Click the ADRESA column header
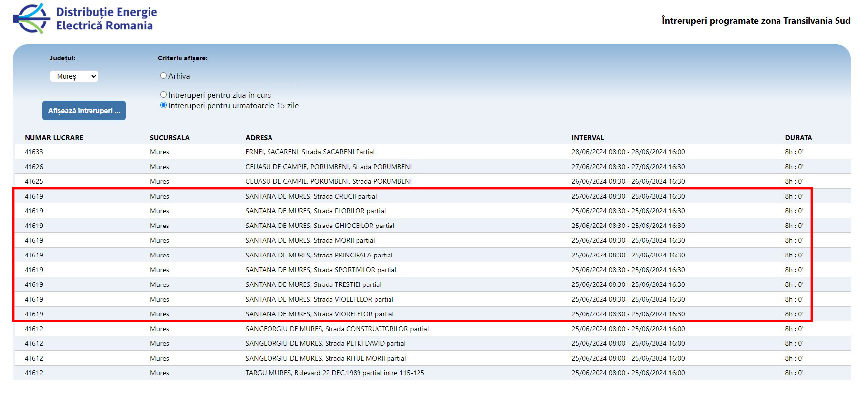 (x=259, y=138)
